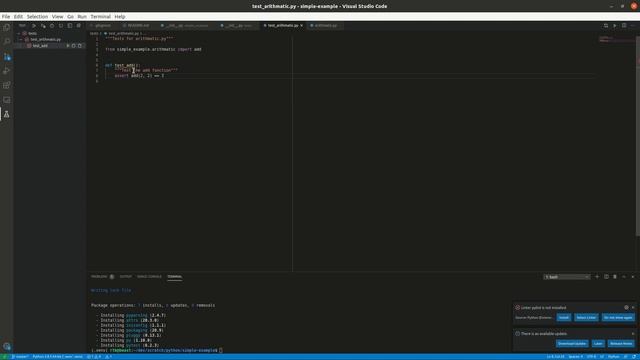Switch to the arithmatic.py editor tab
The height and width of the screenshot is (360, 640).
(326, 25)
